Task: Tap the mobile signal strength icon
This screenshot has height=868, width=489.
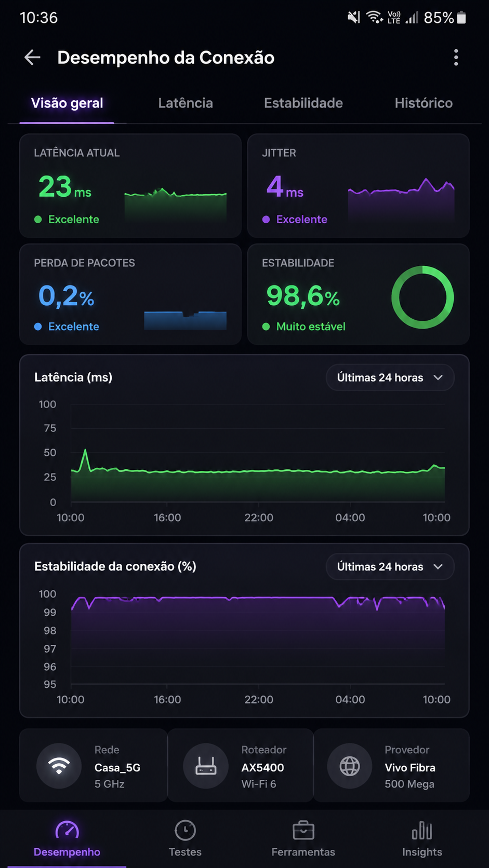Action: [x=412, y=18]
